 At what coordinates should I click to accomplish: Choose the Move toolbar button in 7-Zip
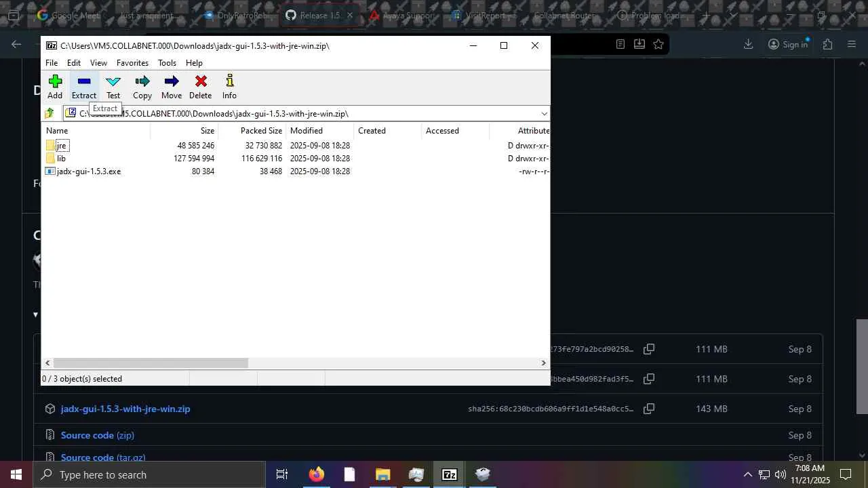[x=172, y=87]
